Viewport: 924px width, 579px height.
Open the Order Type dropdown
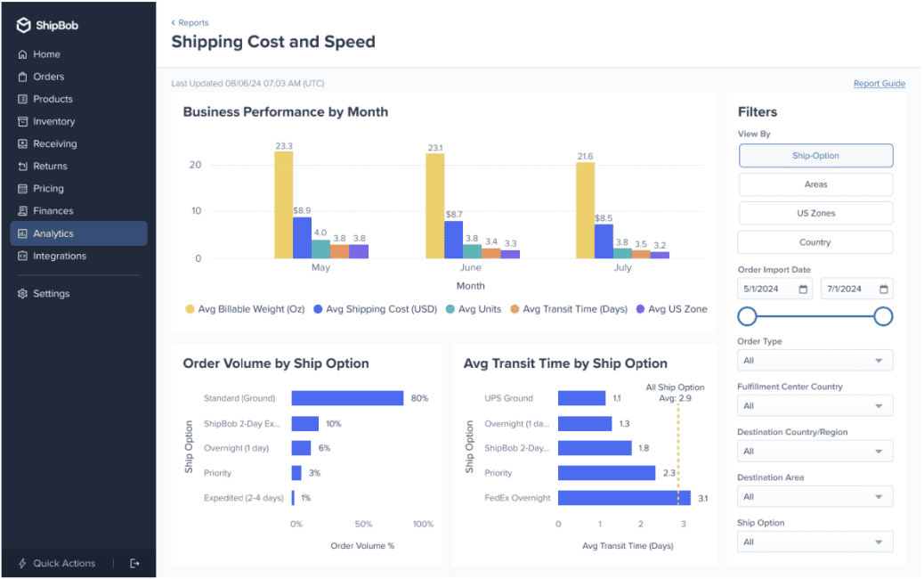click(815, 360)
